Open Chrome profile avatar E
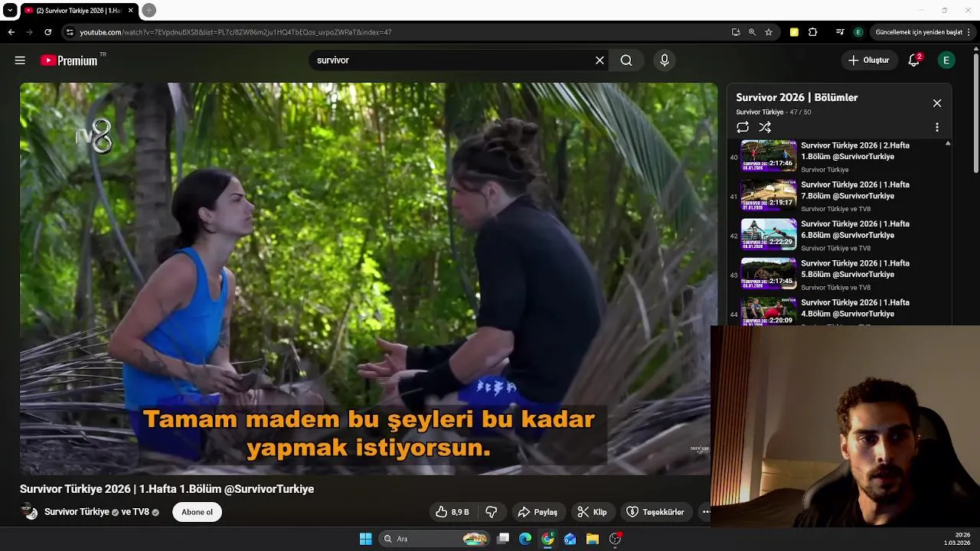 (858, 32)
